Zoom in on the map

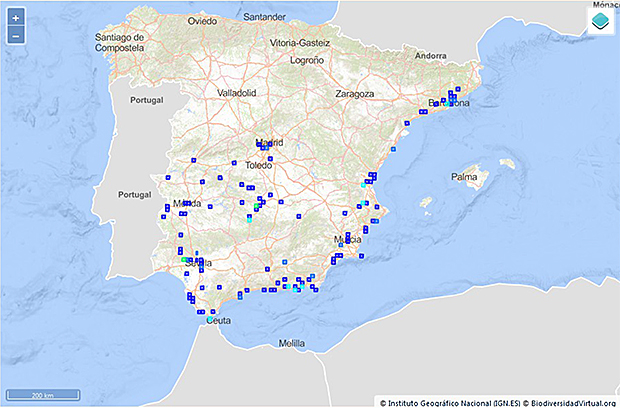[x=16, y=18]
